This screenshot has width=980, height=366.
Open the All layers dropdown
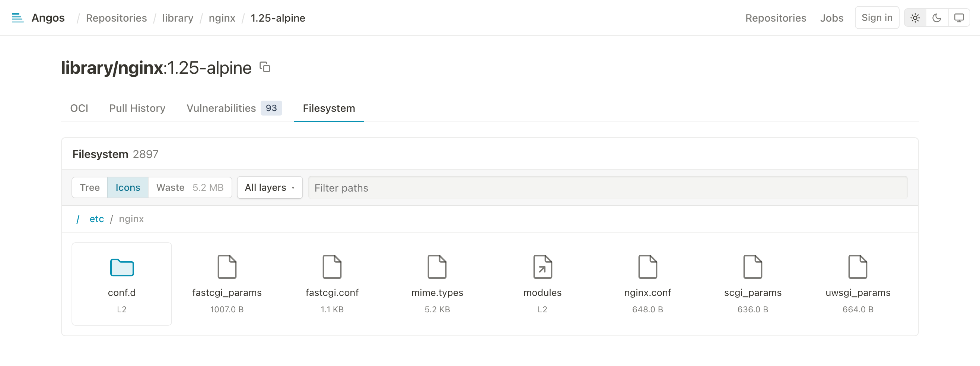click(x=270, y=187)
